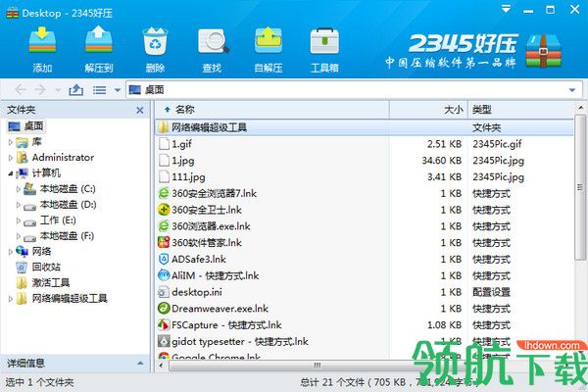The width and height of the screenshot is (588, 392).
Task: Click the 解压到 (Extract to) toolbar icon
Action: coord(99,39)
